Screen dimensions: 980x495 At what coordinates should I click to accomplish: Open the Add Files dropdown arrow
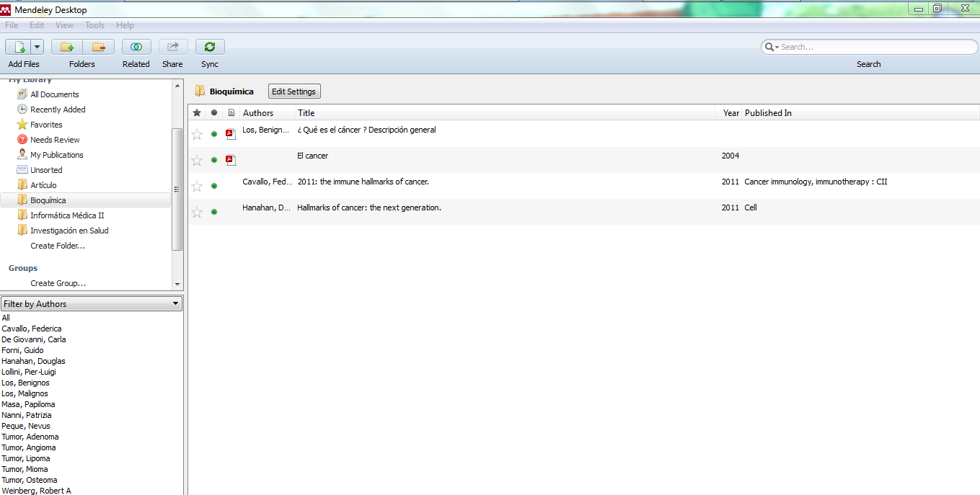(37, 47)
